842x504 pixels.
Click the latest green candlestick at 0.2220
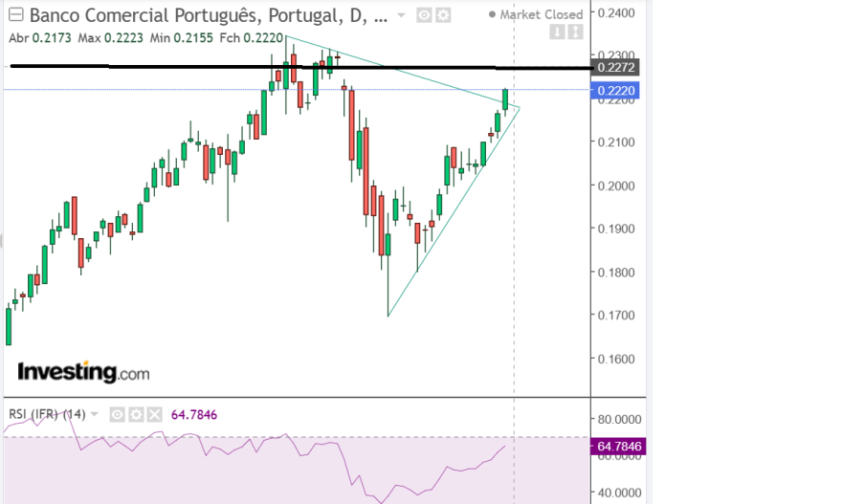click(505, 99)
